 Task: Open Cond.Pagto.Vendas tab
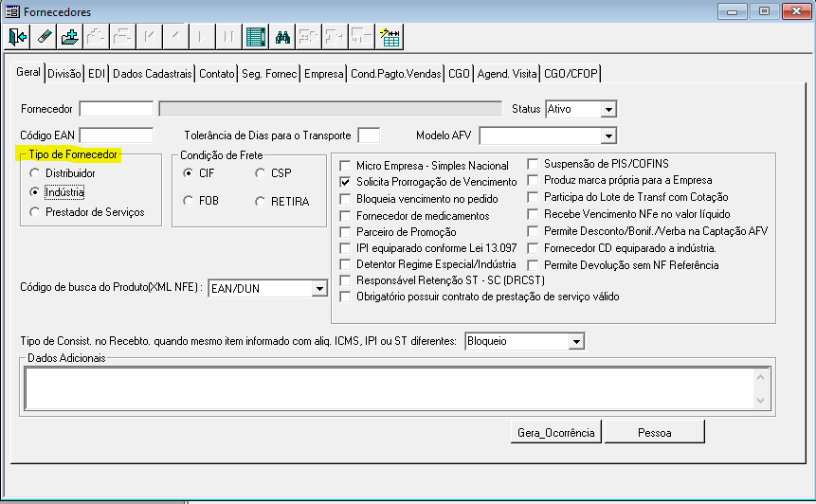pos(396,74)
